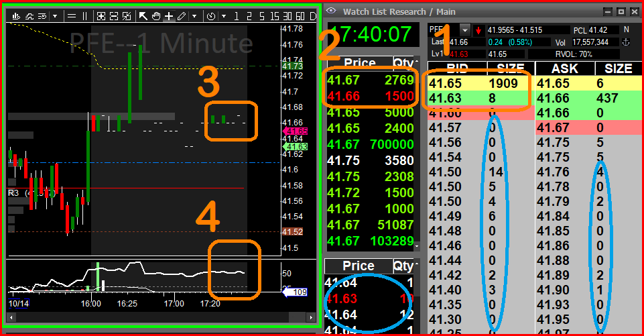Screen dimensions: 644x336
Task: Select the hand pan tool
Action: click(x=156, y=16)
